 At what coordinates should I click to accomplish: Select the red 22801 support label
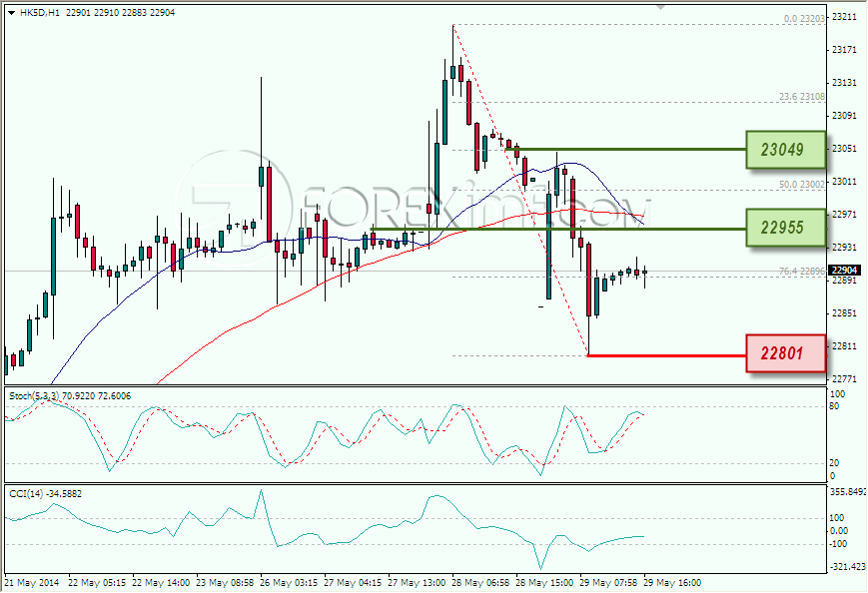(x=785, y=353)
